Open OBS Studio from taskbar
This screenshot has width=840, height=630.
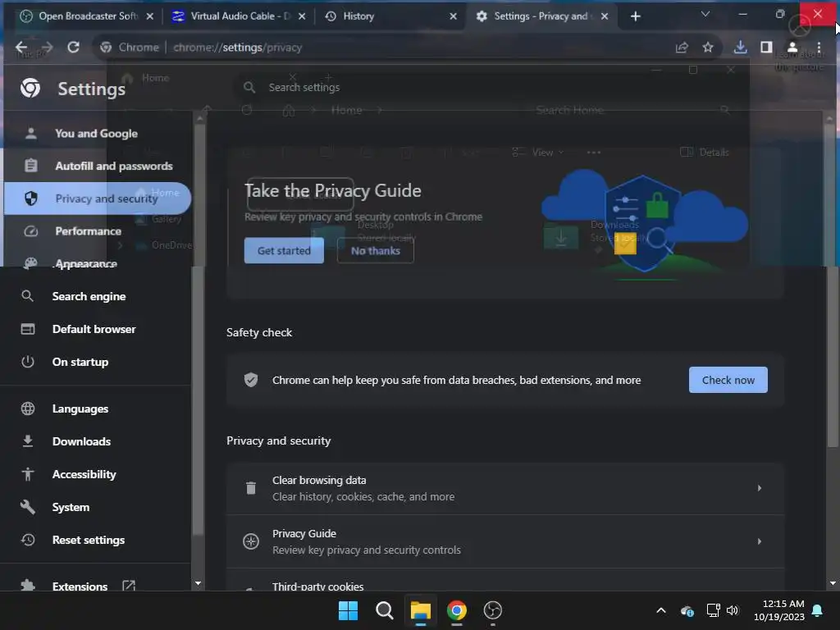[493, 610]
